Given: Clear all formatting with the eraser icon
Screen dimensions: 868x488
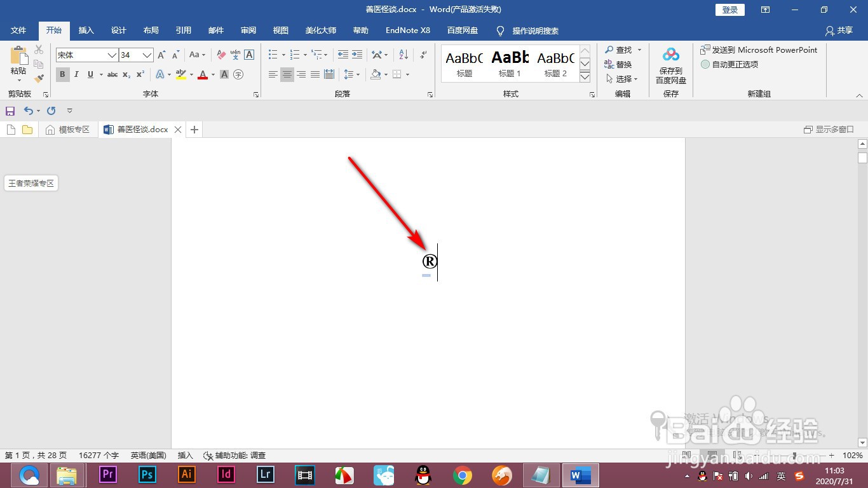Looking at the screenshot, I should tap(221, 55).
